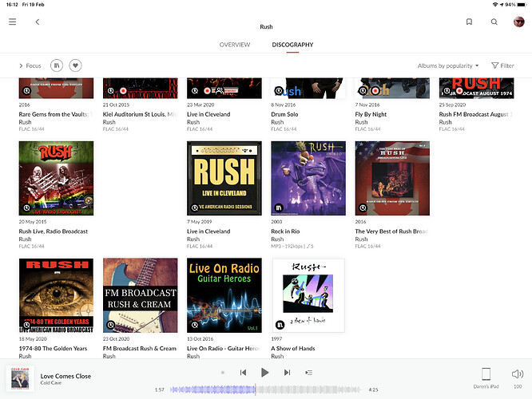Open the Rock in Rio title text
The image size is (532, 399).
[x=285, y=231]
